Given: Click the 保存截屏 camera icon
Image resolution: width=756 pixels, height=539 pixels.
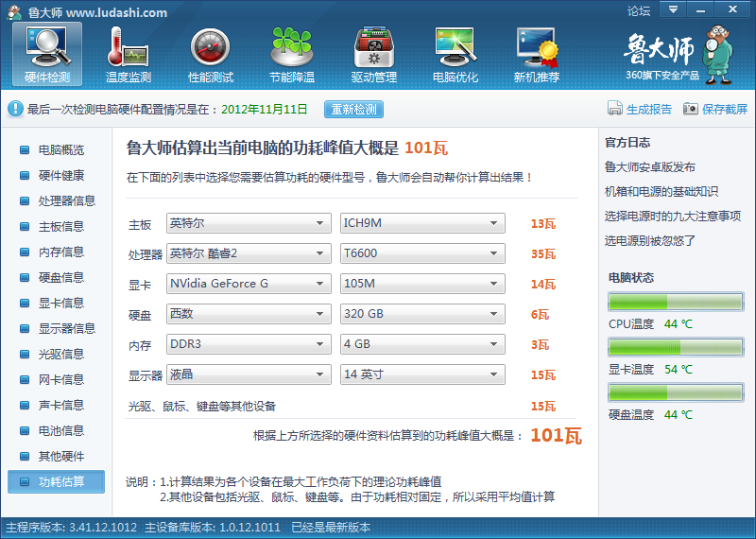Looking at the screenshot, I should (691, 109).
